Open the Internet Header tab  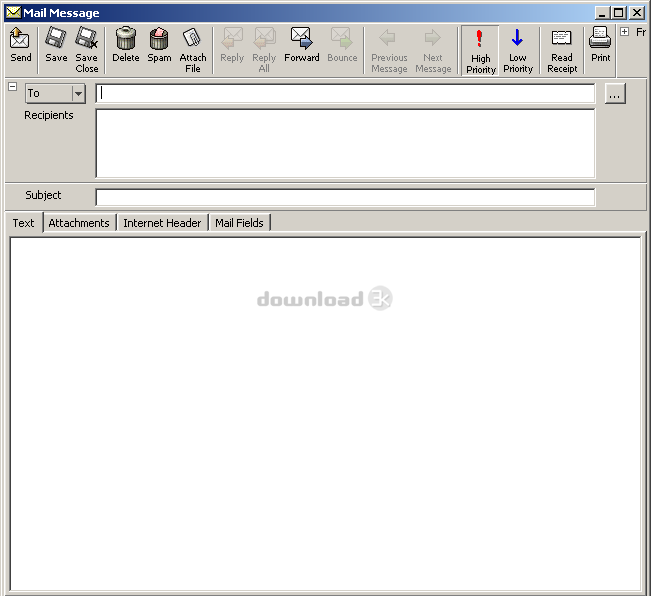pyautogui.click(x=162, y=223)
